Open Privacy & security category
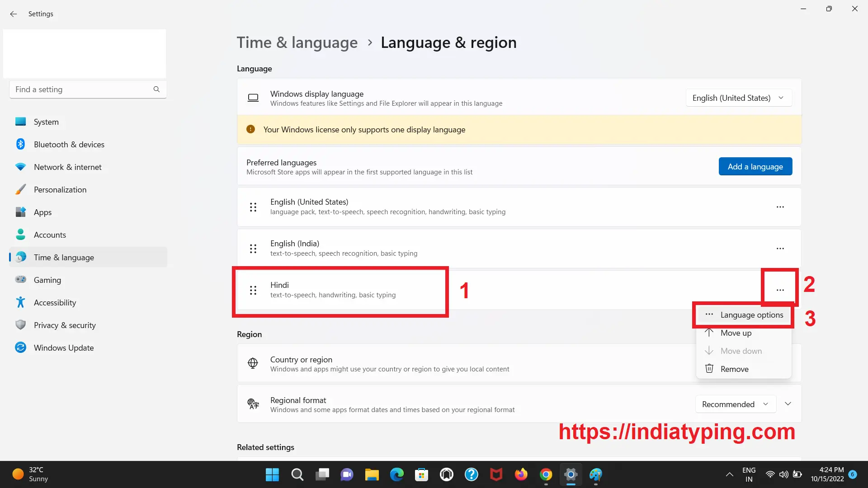Screen dimensions: 868x488 point(88,325)
